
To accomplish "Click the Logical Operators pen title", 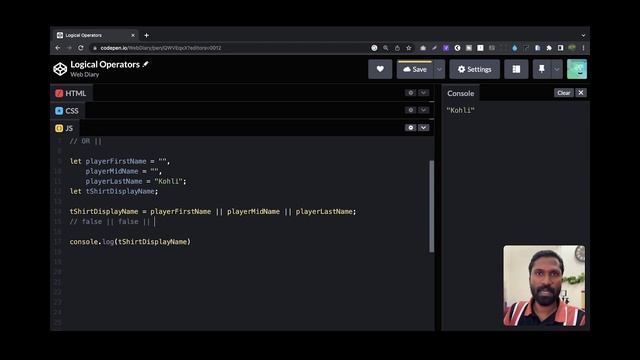I will tap(105, 64).
